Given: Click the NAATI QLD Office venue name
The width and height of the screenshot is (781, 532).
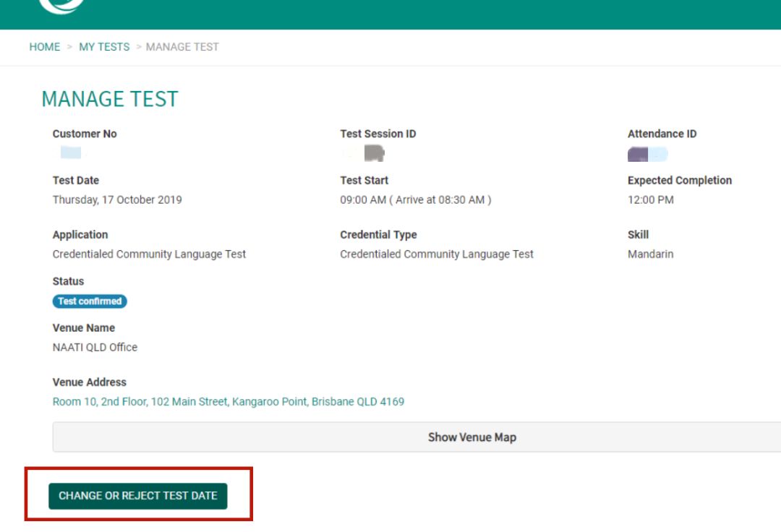Looking at the screenshot, I should (x=95, y=347).
